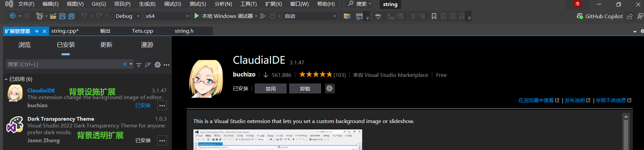Click the 禁用 button for ClaudiaIDE
This screenshot has width=644, height=150.
pos(271,89)
